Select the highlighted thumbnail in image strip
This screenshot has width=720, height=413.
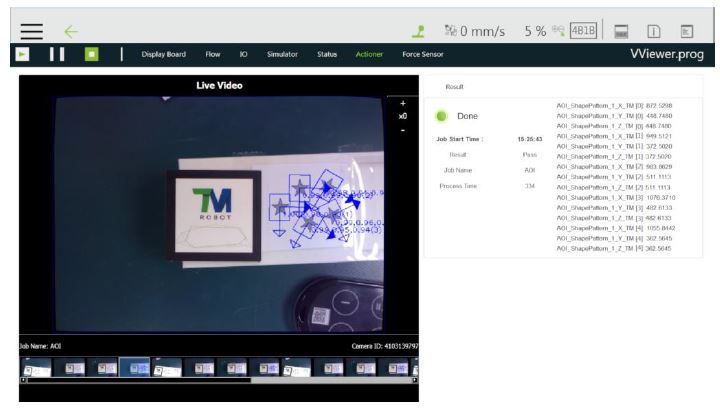(x=134, y=367)
